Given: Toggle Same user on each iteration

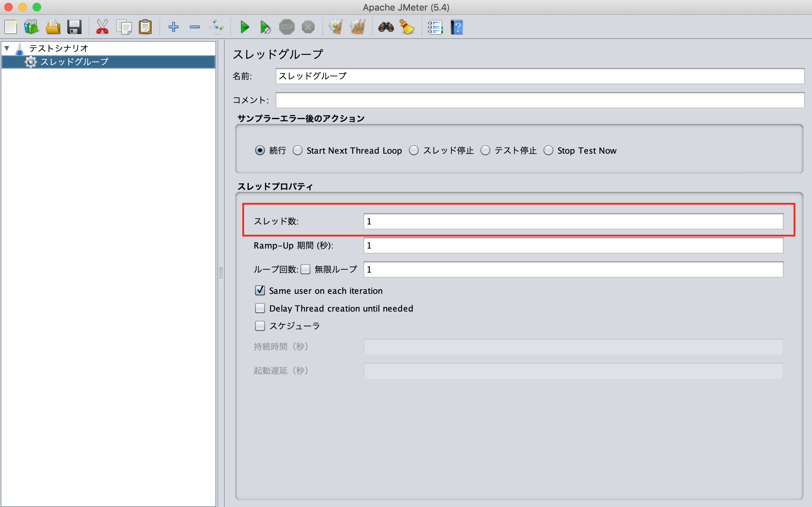Looking at the screenshot, I should point(260,291).
